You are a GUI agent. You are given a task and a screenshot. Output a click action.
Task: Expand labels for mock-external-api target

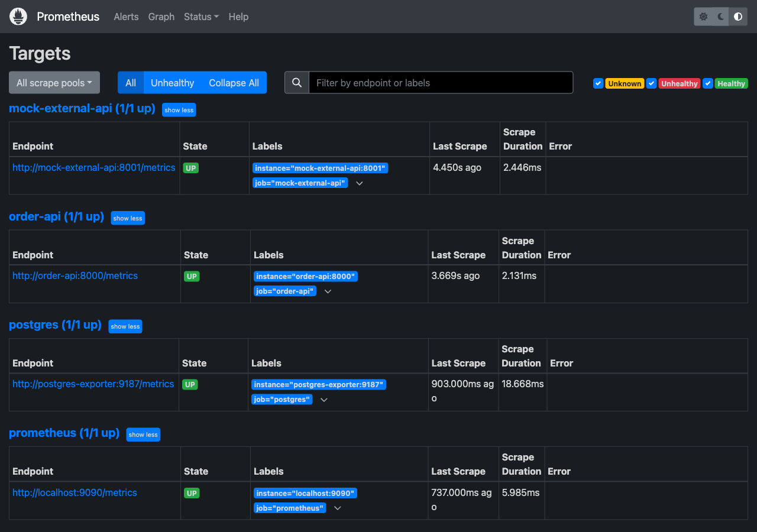(x=359, y=183)
